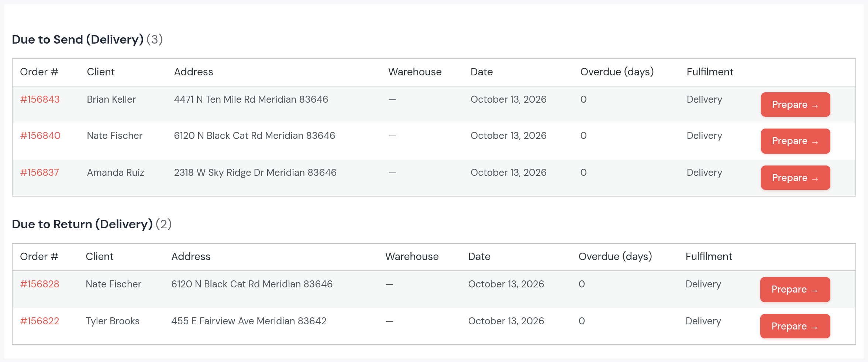Click Client header in Return table
This screenshot has height=362, width=868.
pyautogui.click(x=100, y=256)
